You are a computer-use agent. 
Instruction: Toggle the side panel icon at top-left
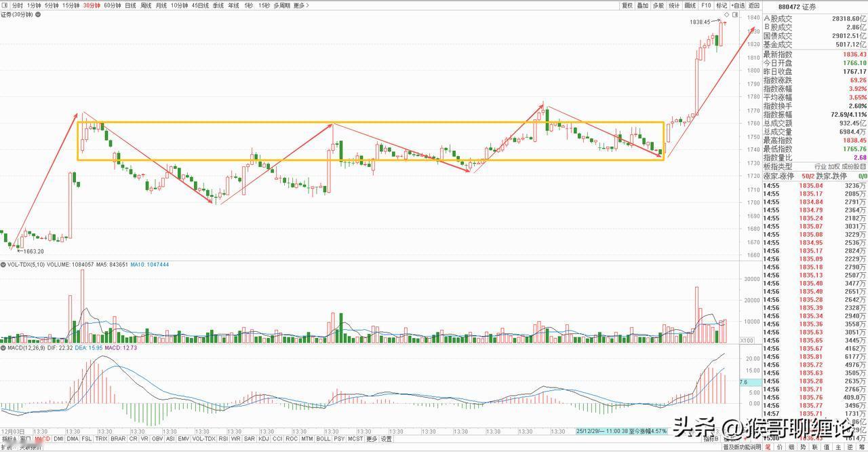click(x=5, y=5)
